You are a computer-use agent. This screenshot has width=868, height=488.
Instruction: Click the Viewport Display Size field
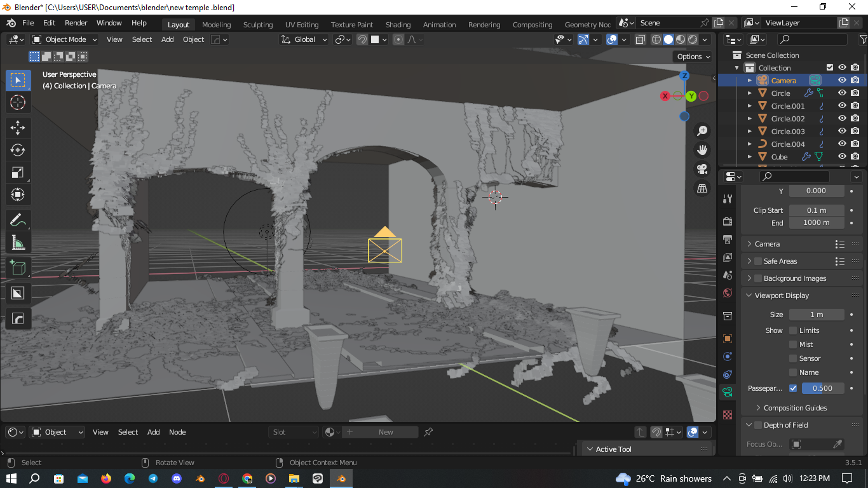(817, 315)
